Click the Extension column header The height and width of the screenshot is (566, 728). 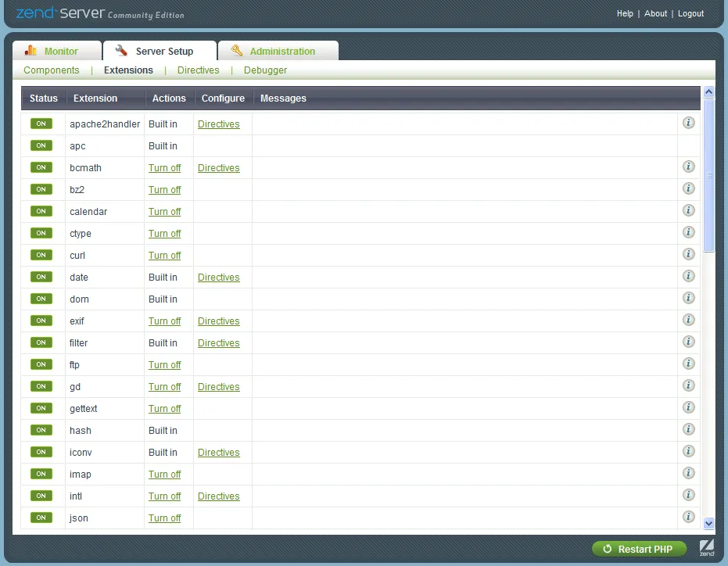click(x=95, y=99)
